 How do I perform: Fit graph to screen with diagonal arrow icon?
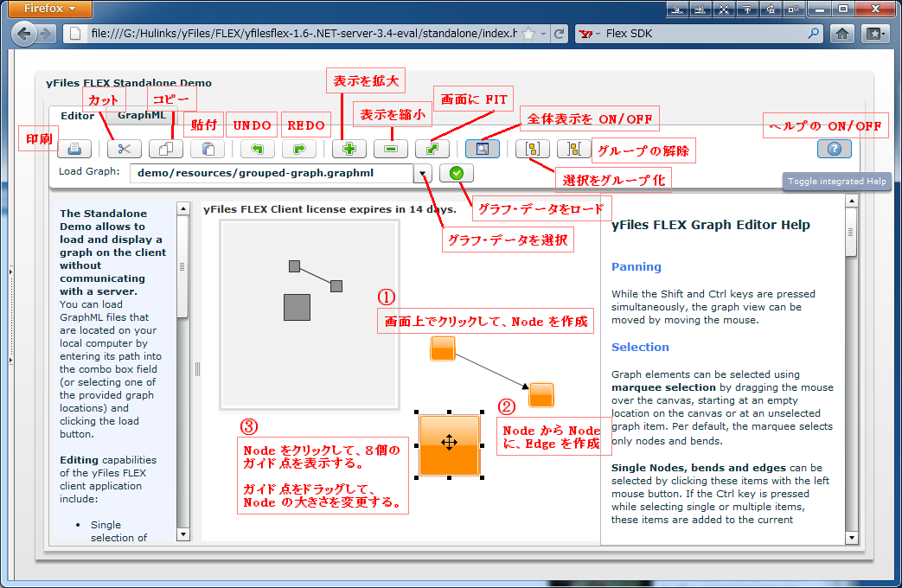pyautogui.click(x=432, y=149)
